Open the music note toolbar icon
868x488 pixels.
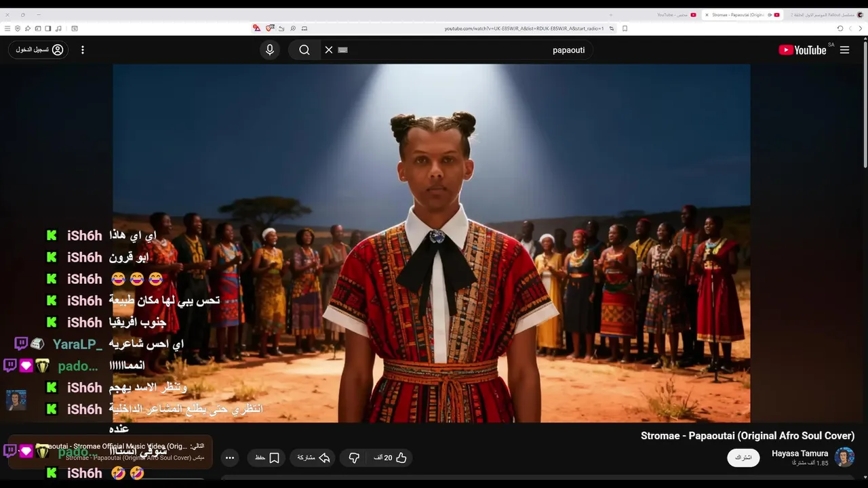(58, 28)
